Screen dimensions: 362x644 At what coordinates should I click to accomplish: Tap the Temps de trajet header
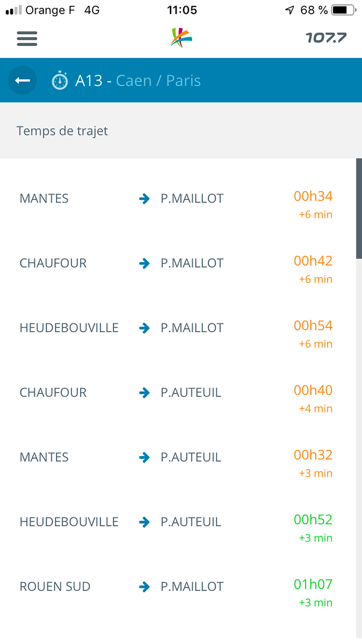pyautogui.click(x=62, y=131)
